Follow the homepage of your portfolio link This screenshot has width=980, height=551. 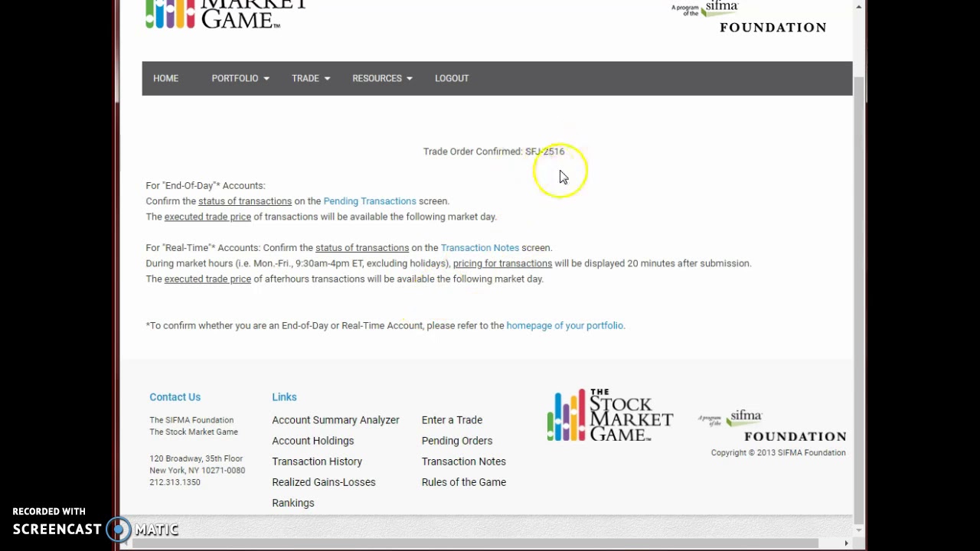coord(565,325)
